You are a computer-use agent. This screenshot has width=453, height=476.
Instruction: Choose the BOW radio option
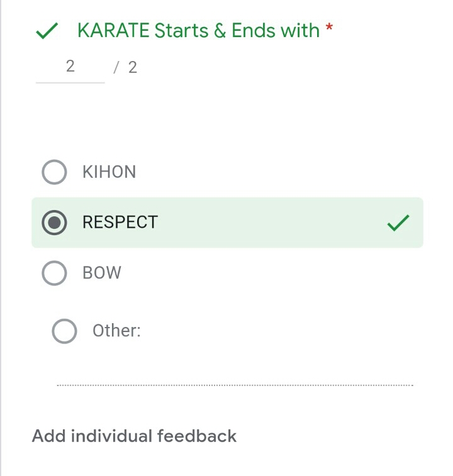pos(54,273)
